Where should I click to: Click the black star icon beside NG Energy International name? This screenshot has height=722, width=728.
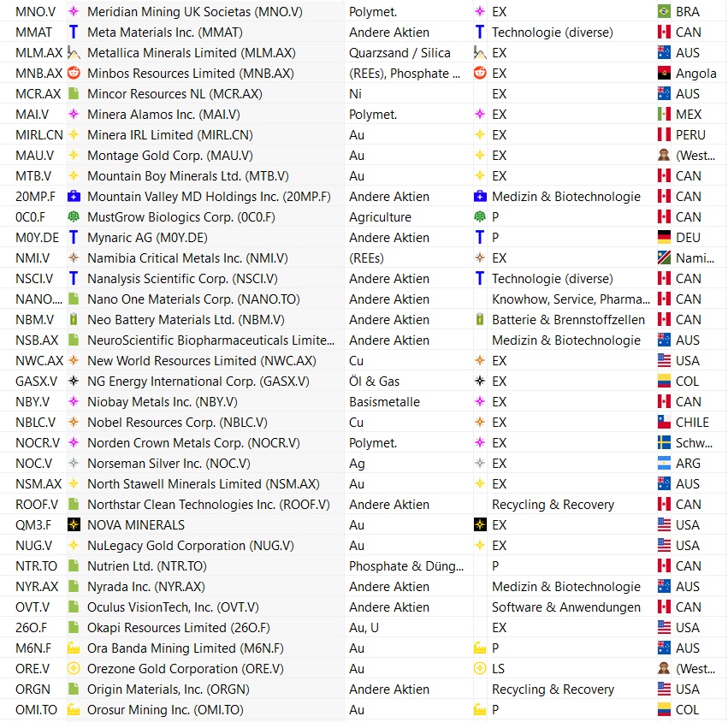tap(74, 382)
